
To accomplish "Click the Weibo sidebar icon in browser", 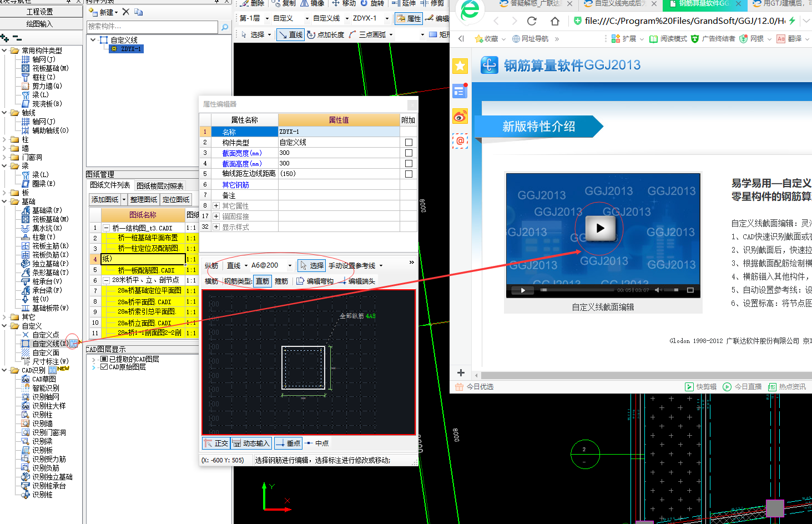I will 460,117.
